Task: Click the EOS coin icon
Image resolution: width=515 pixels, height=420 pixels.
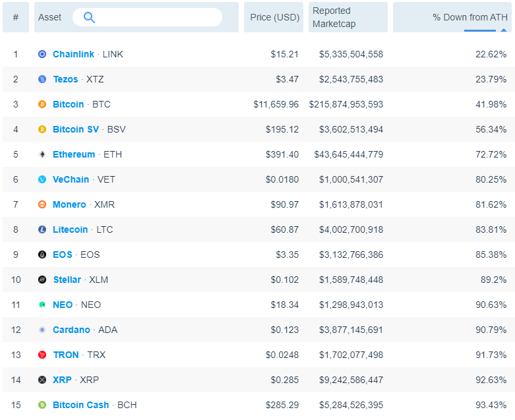Action: click(42, 255)
